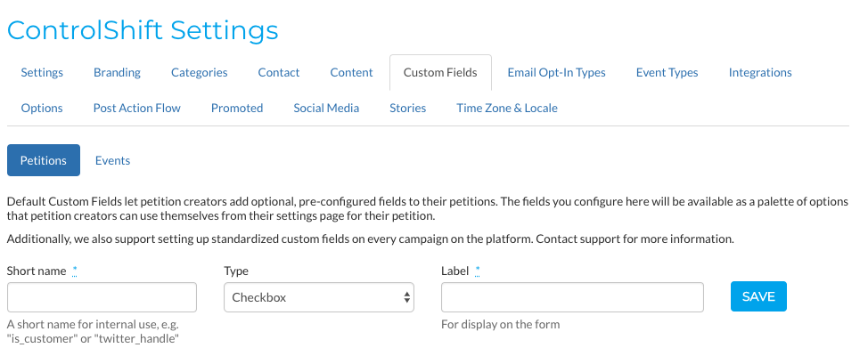
Task: Select the Petitions pill tab
Action: (43, 160)
